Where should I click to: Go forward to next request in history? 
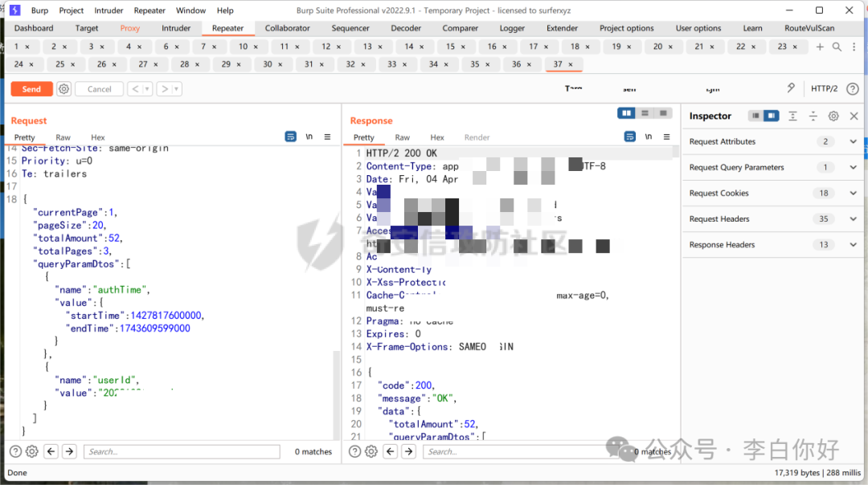click(165, 89)
